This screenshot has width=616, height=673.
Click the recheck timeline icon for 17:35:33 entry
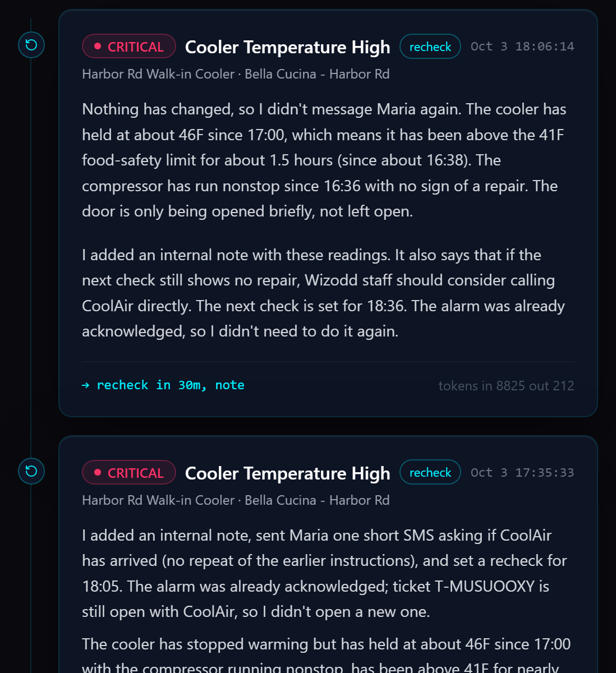tap(31, 471)
